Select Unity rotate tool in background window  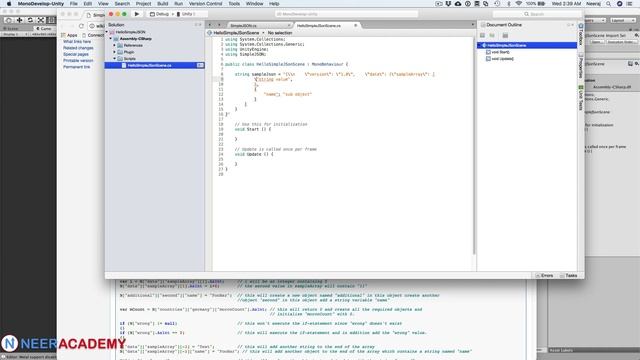(30, 20)
